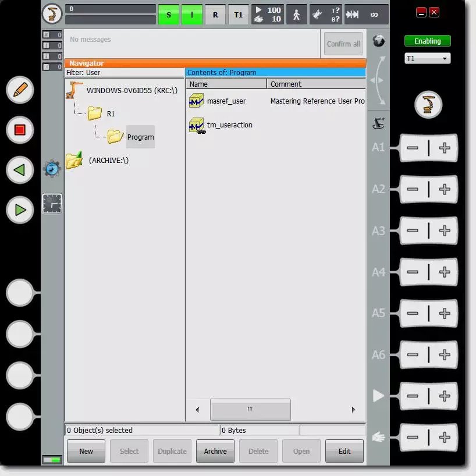Open the tool/base selection indicator
This screenshot has height=476, width=476.
pyautogui.click(x=325, y=15)
